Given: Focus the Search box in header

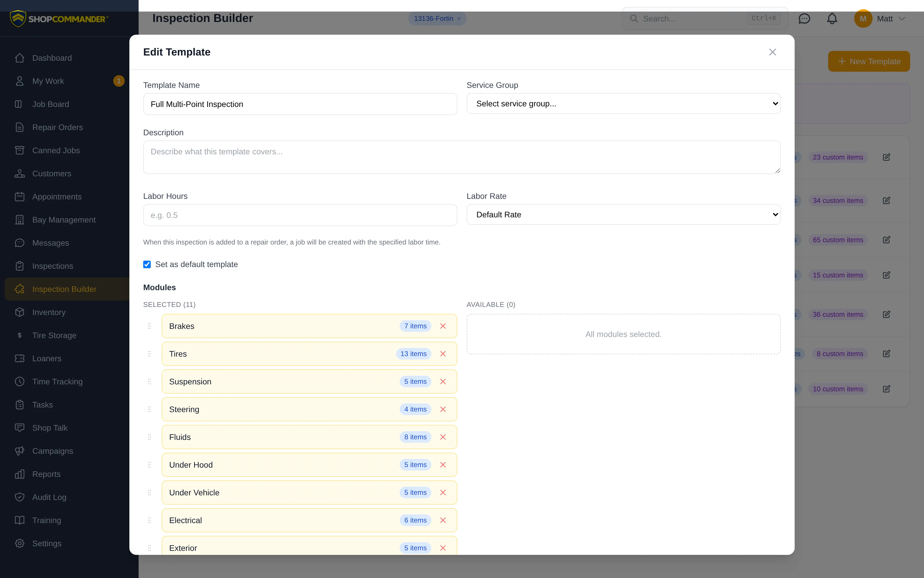Looking at the screenshot, I should point(705,19).
